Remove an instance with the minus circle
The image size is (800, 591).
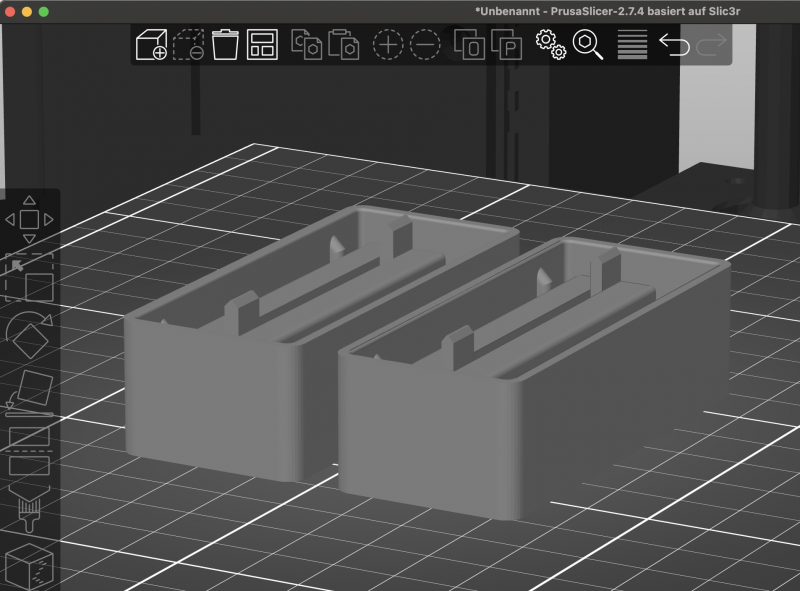(x=425, y=45)
